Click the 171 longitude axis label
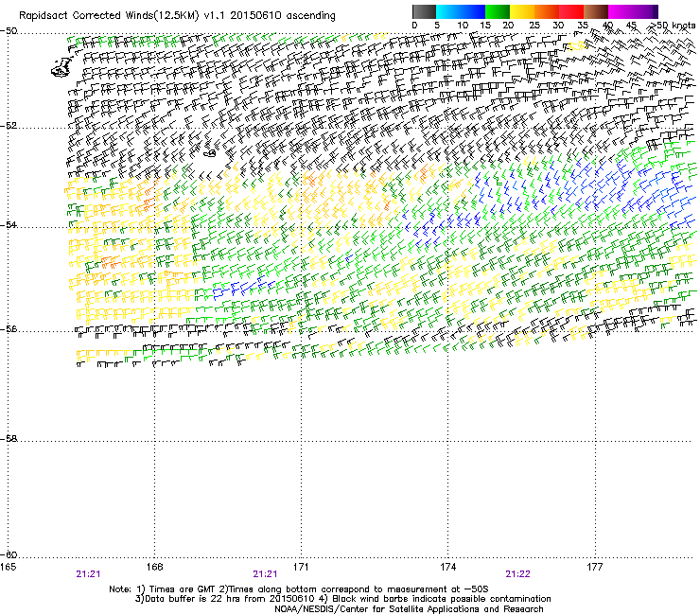700x615 pixels. coord(301,567)
